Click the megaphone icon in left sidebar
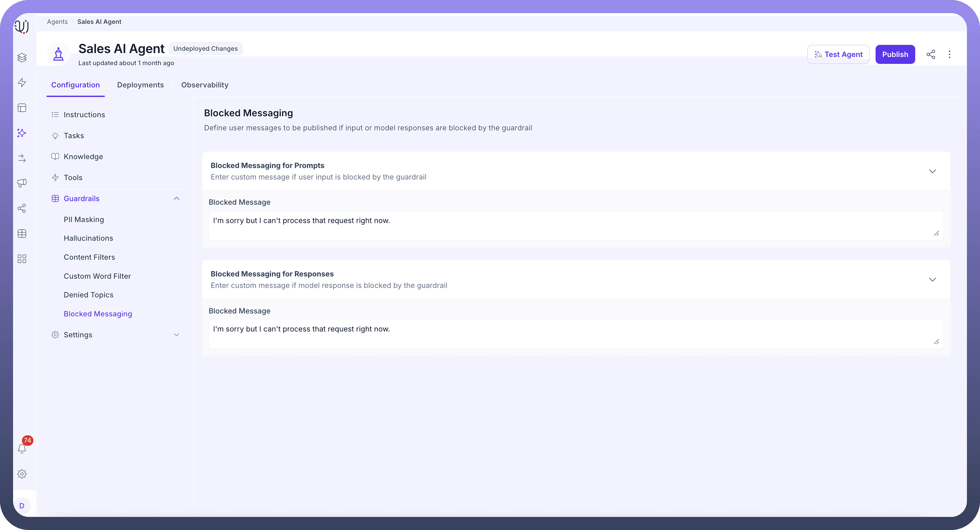This screenshot has width=980, height=530. point(22,183)
